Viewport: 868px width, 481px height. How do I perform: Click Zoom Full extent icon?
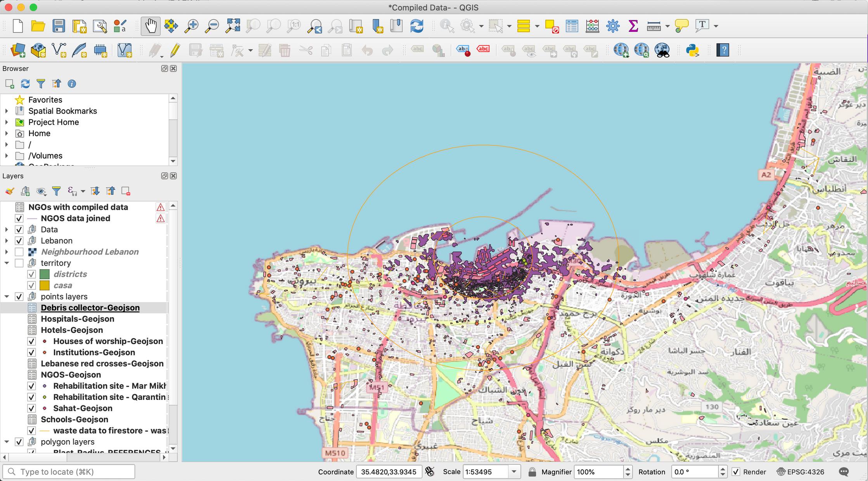pos(233,26)
